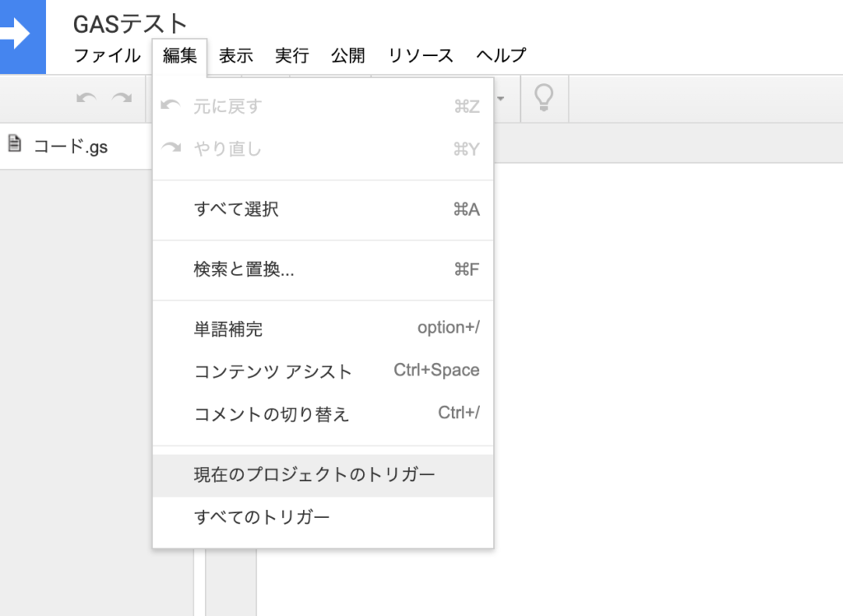This screenshot has width=843, height=616.
Task: Choose 元に戻す from the edit menu
Action: [x=323, y=106]
